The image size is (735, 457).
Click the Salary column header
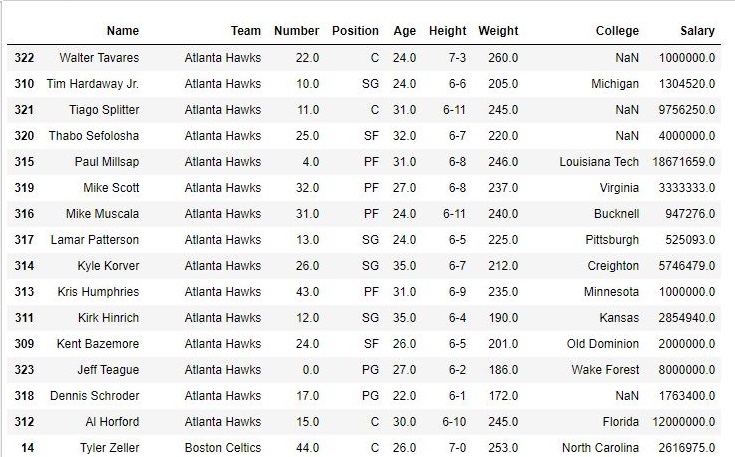pyautogui.click(x=698, y=31)
